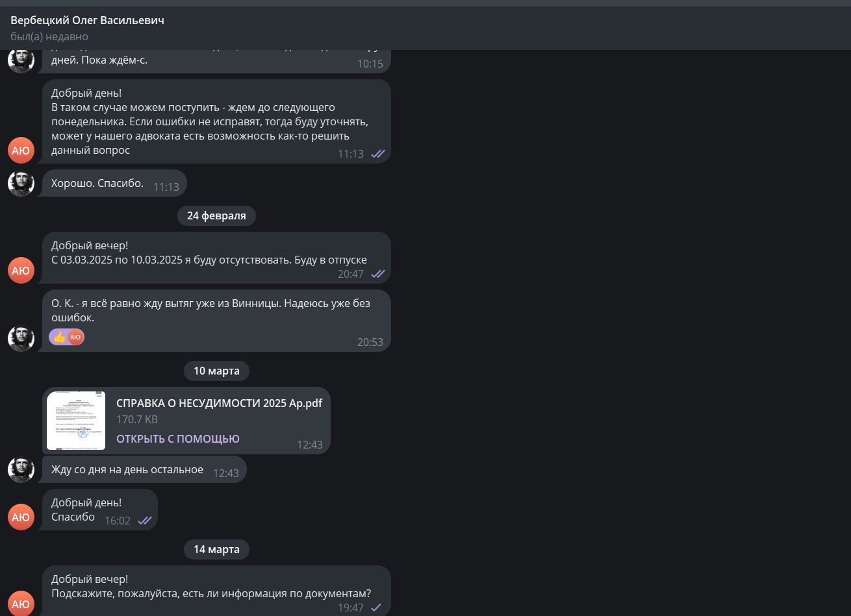Click the 'был(а) недавно' status text
The height and width of the screenshot is (616, 851).
(x=49, y=36)
